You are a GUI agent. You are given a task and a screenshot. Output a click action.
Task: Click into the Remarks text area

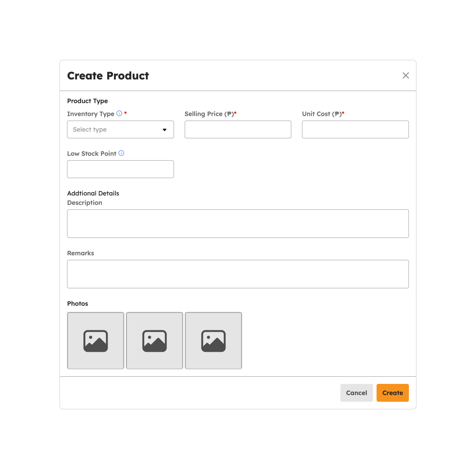click(x=238, y=274)
